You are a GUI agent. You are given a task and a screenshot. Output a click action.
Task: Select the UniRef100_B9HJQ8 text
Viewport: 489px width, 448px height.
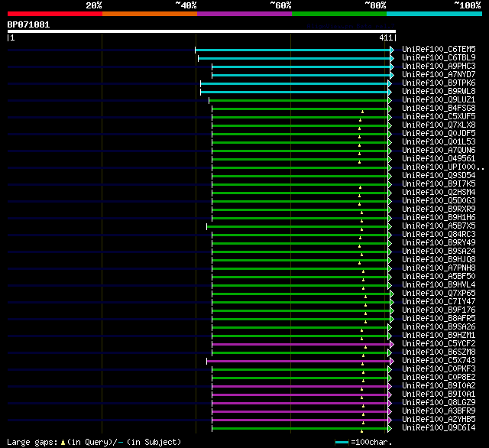click(439, 260)
